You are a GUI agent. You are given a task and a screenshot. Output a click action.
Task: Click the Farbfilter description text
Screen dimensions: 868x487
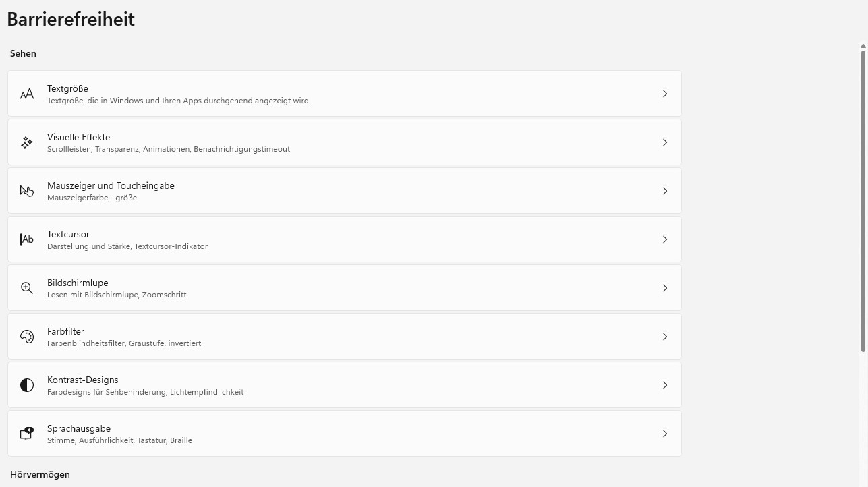(124, 343)
